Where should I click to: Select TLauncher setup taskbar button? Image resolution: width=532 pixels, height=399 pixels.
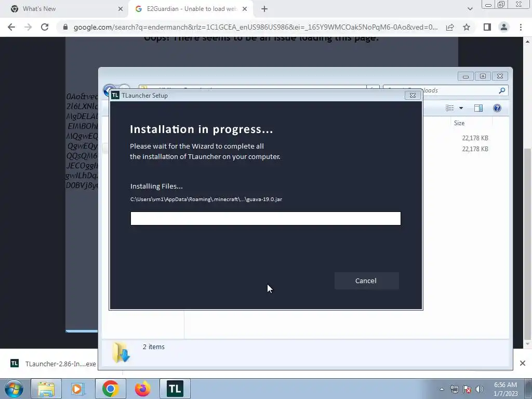(x=175, y=389)
